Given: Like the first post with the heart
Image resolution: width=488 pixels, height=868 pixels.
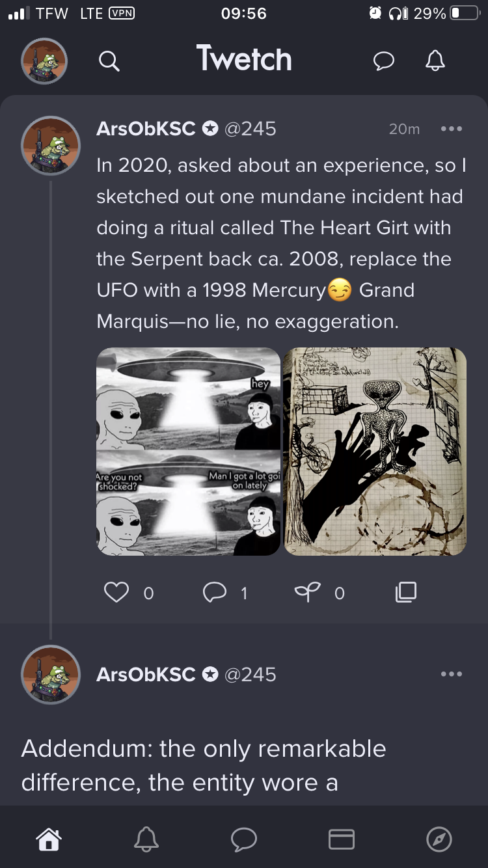Looking at the screenshot, I should tap(116, 592).
